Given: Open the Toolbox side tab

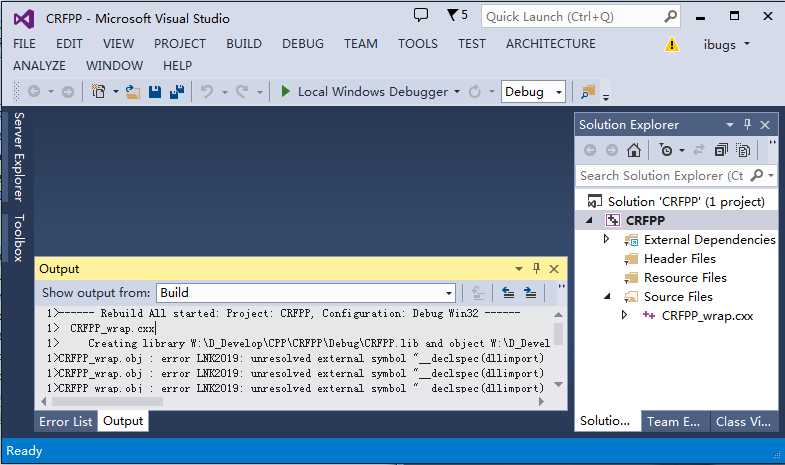Looking at the screenshot, I should tap(19, 238).
